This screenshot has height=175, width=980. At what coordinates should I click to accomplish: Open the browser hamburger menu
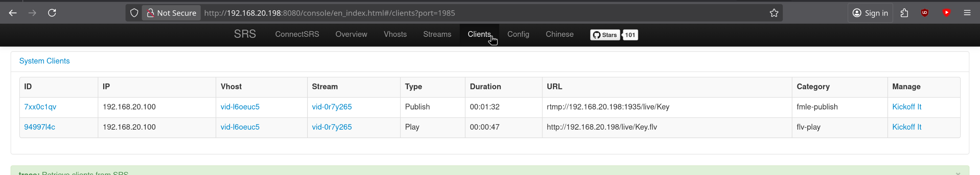pyautogui.click(x=967, y=13)
